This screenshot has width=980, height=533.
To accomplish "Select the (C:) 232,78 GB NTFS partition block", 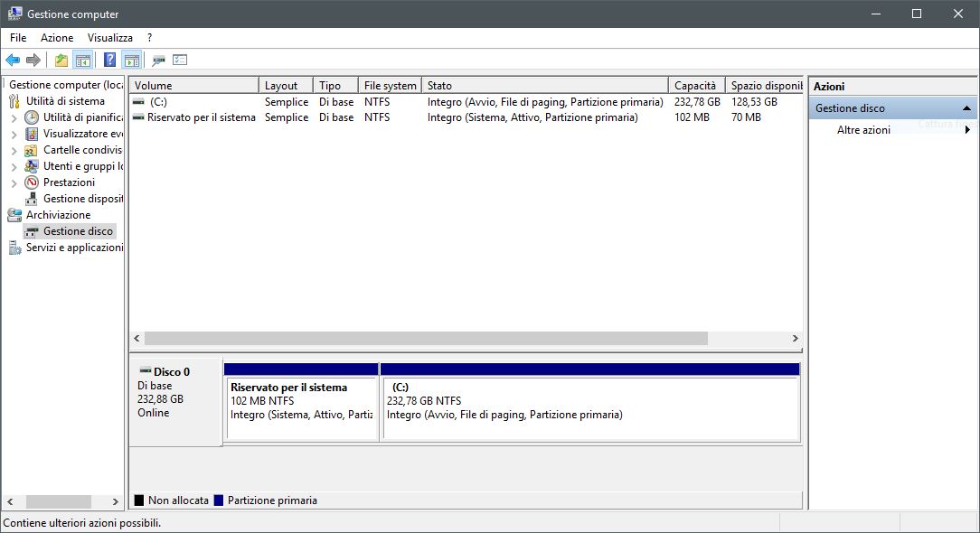I will pos(590,402).
